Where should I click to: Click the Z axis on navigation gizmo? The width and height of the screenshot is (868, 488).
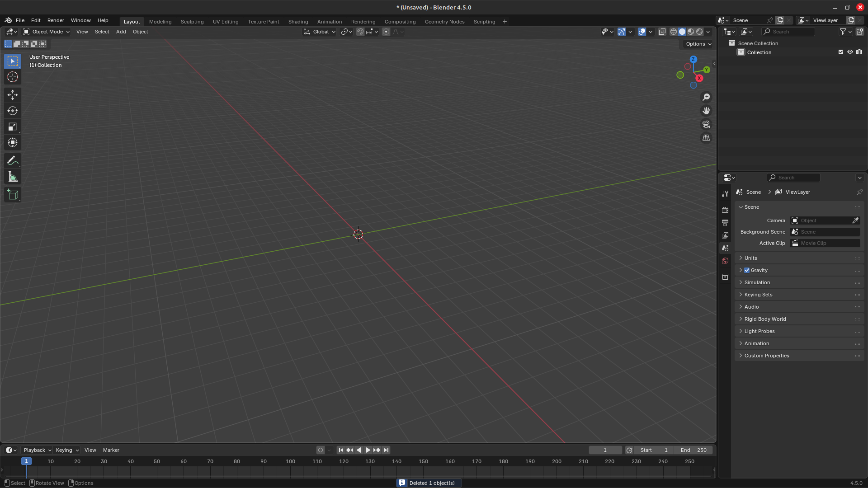[x=693, y=59]
